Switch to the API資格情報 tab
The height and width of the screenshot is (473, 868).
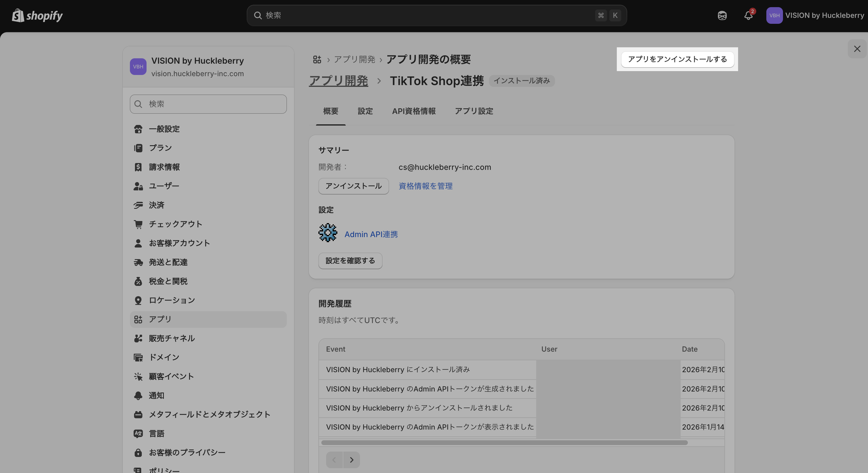[x=413, y=111]
